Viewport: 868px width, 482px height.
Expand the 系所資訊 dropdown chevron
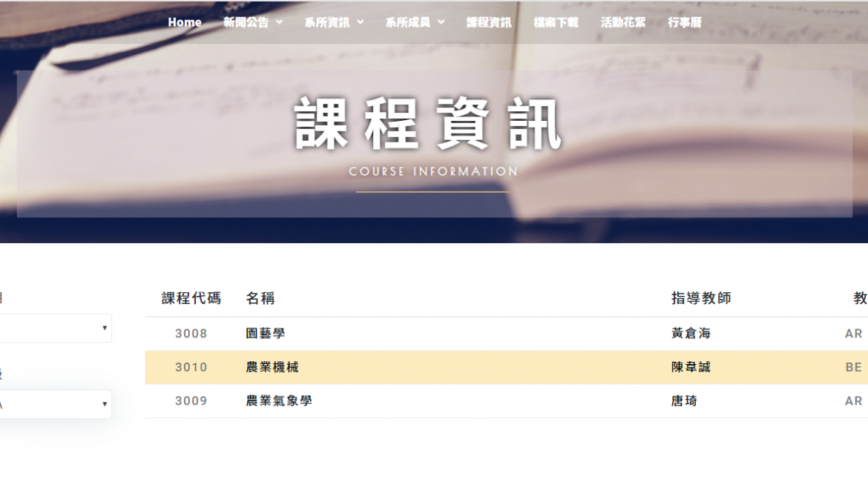click(361, 22)
